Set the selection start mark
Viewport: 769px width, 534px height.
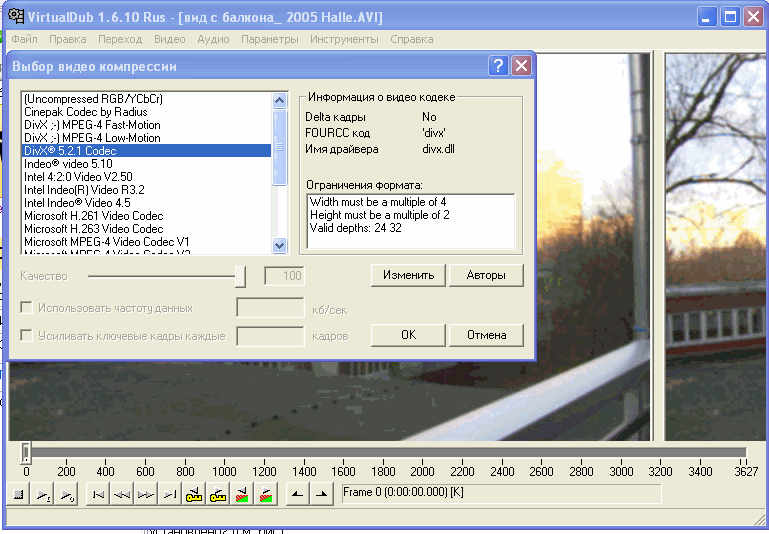297,494
